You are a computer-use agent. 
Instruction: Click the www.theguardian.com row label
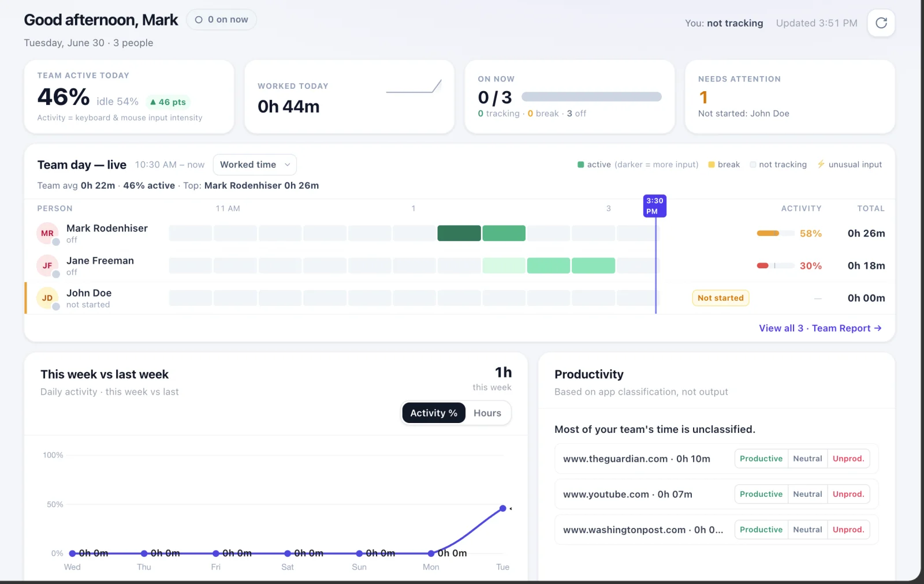click(x=636, y=459)
